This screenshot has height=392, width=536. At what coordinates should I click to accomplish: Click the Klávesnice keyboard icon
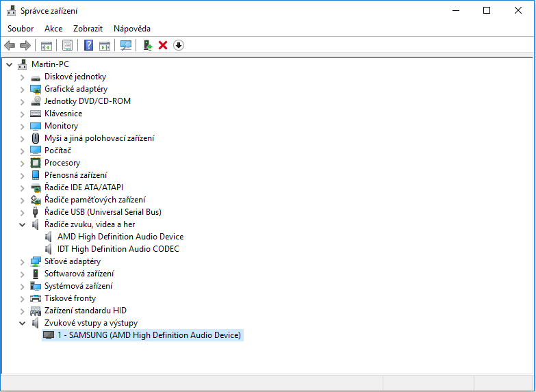click(x=35, y=114)
